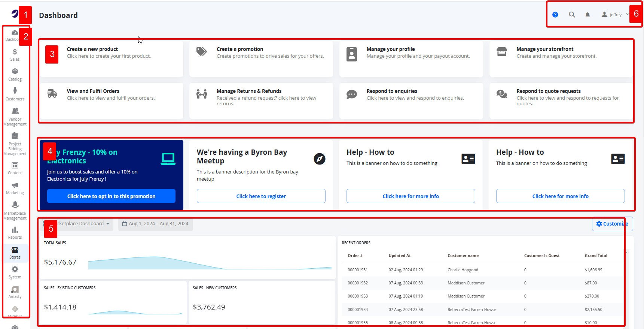Select order 000001932 row
Screen dimensions: 644x329
[x=482, y=283]
